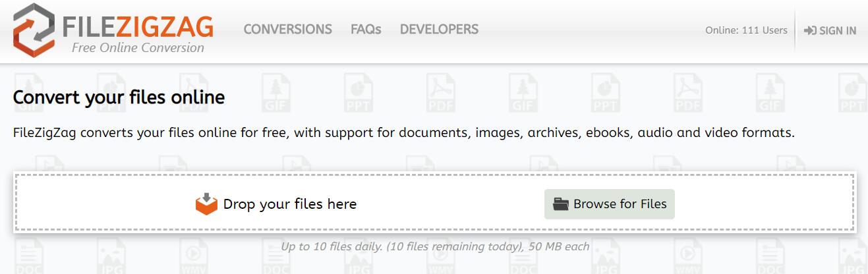The width and height of the screenshot is (868, 274).
Task: Click the Convert your files online heading
Action: coord(119,97)
